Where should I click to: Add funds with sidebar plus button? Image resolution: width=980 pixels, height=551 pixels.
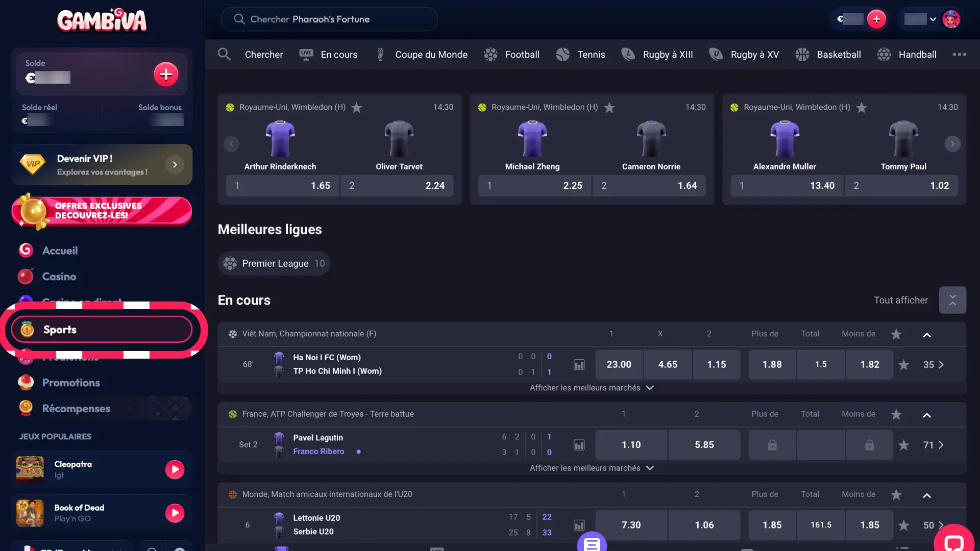point(166,74)
